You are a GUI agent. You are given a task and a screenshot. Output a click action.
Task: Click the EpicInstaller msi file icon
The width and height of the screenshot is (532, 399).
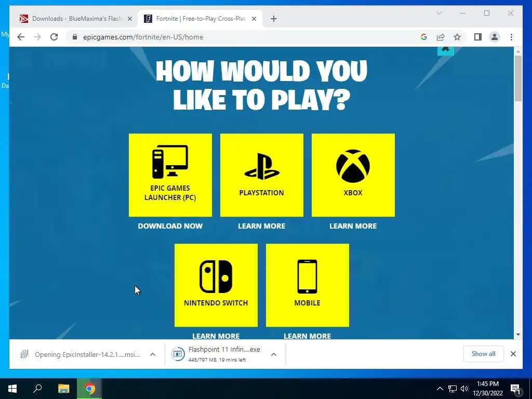pyautogui.click(x=24, y=354)
